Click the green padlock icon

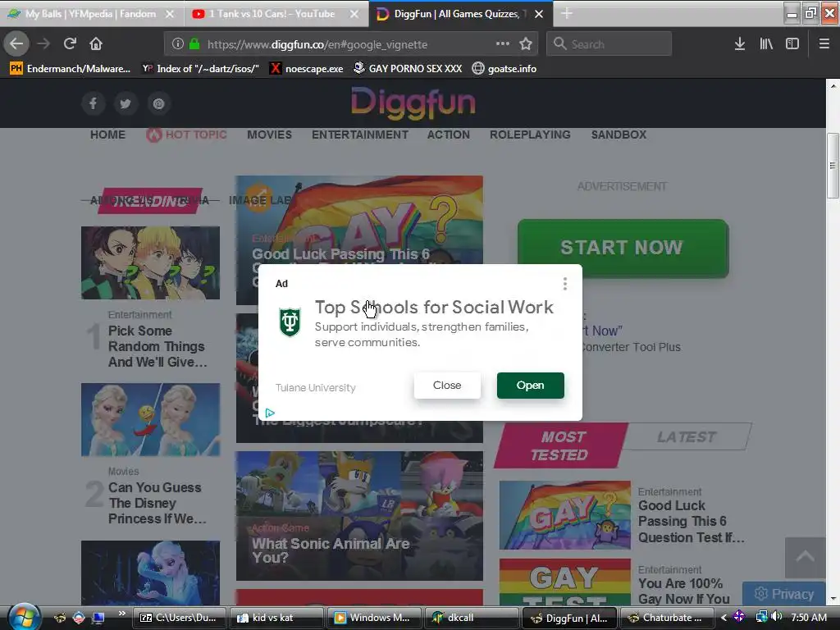tap(194, 44)
